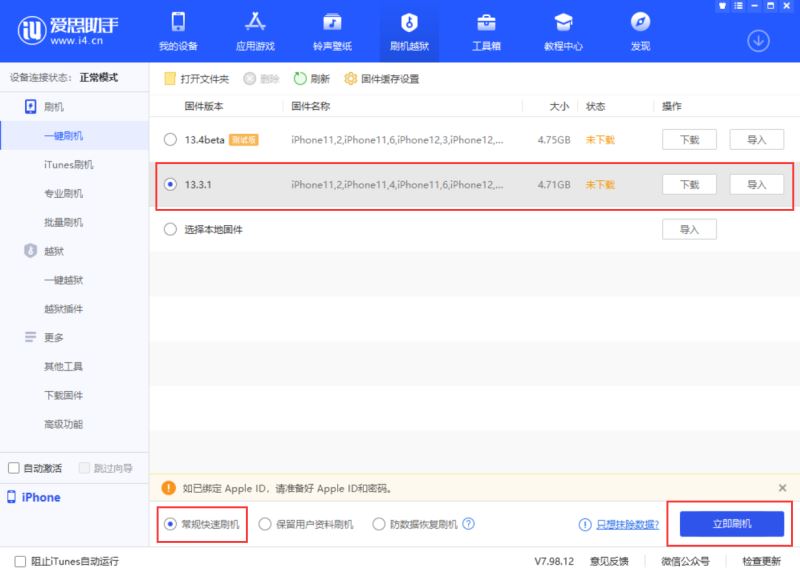Open the 发现 discover section

[640, 32]
